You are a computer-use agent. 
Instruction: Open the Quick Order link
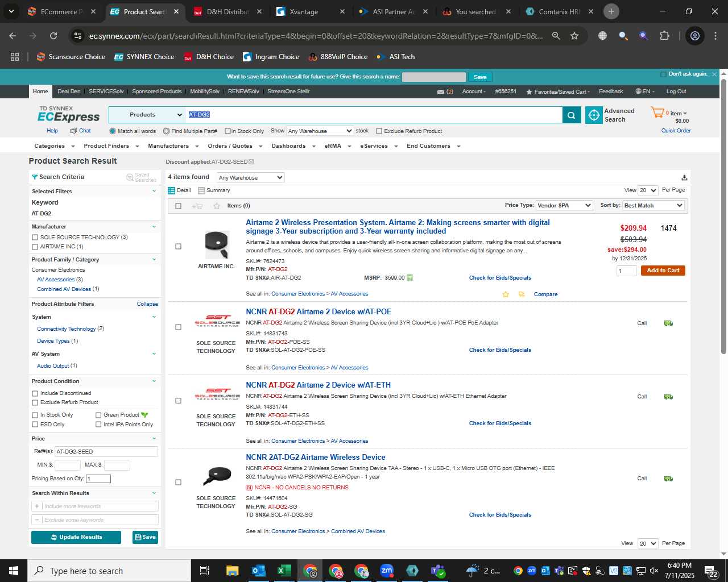click(x=676, y=131)
